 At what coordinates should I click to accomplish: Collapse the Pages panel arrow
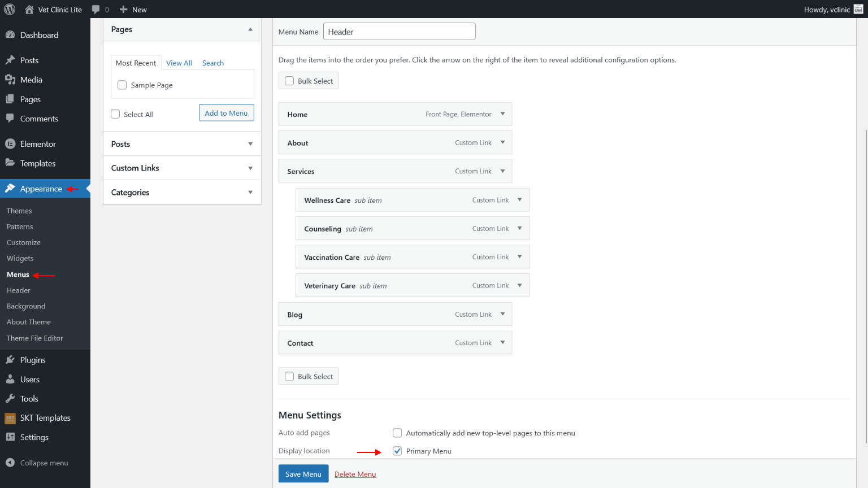[250, 29]
